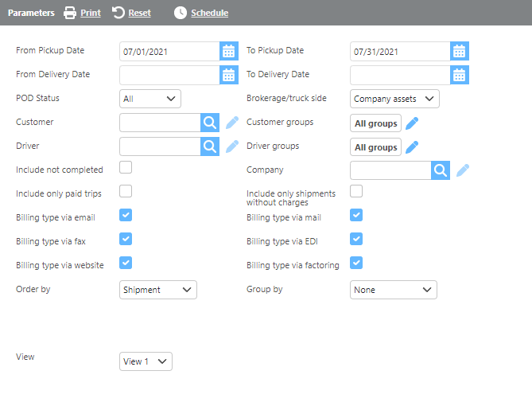Edit Driver groups with pencil icon

point(412,146)
